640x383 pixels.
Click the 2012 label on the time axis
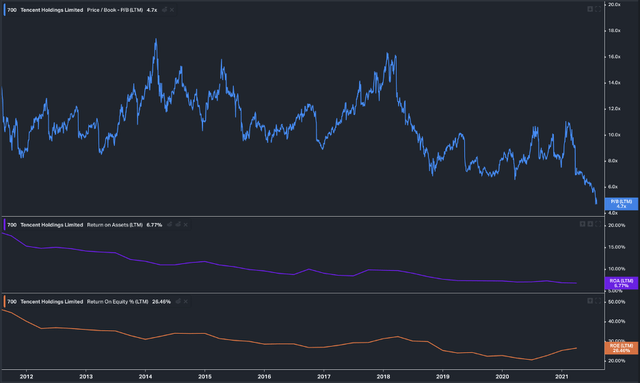pyautogui.click(x=26, y=376)
